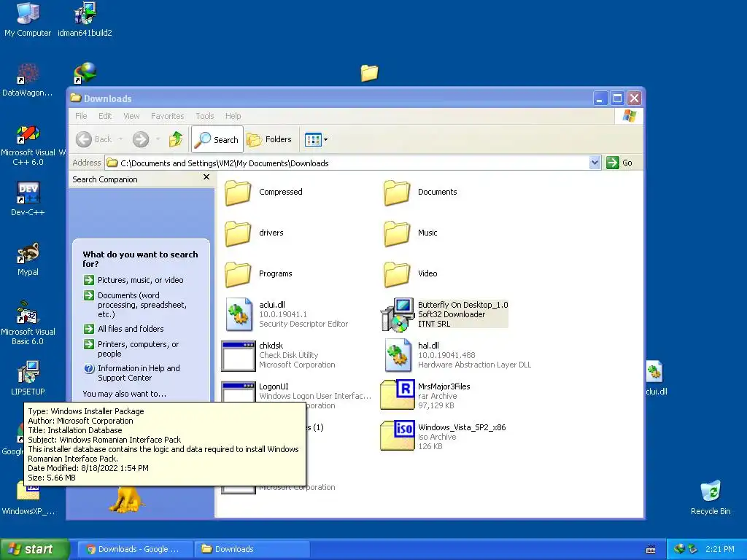Click Forward arrow in Explorer toolbar
The width and height of the screenshot is (747, 560).
point(141,139)
